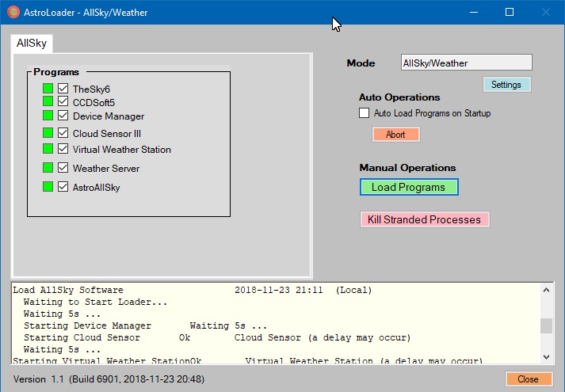Click green status indicator beside Virtual Weather Station

coord(48,148)
